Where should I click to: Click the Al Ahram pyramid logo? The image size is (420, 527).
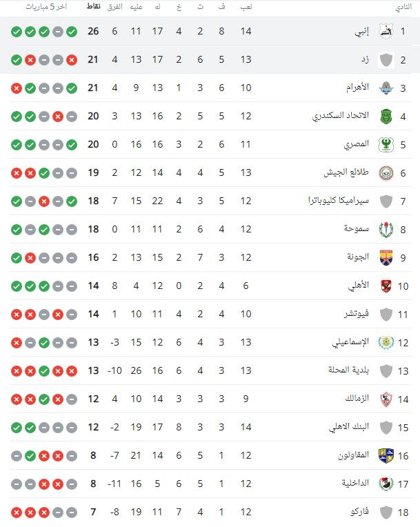click(x=386, y=88)
